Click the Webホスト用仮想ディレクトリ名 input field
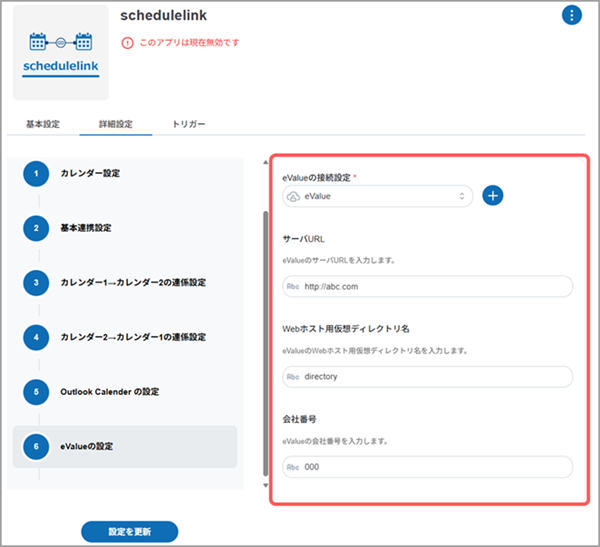 click(x=427, y=377)
